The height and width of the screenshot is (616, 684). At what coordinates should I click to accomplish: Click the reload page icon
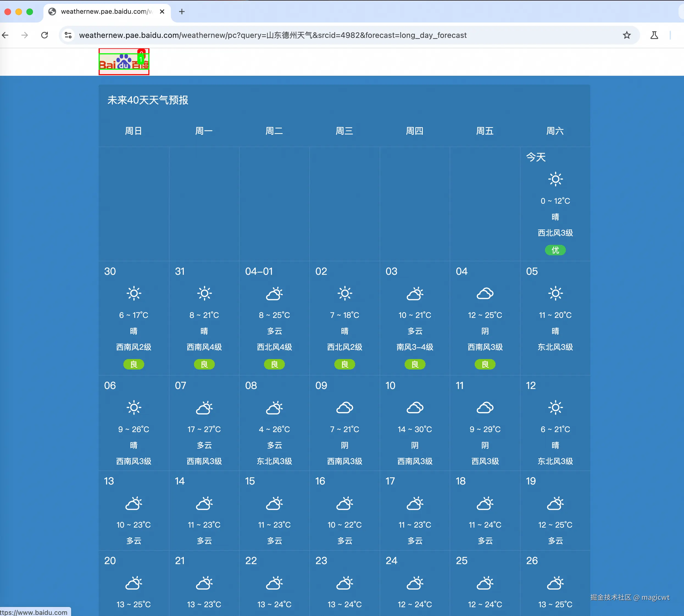45,35
